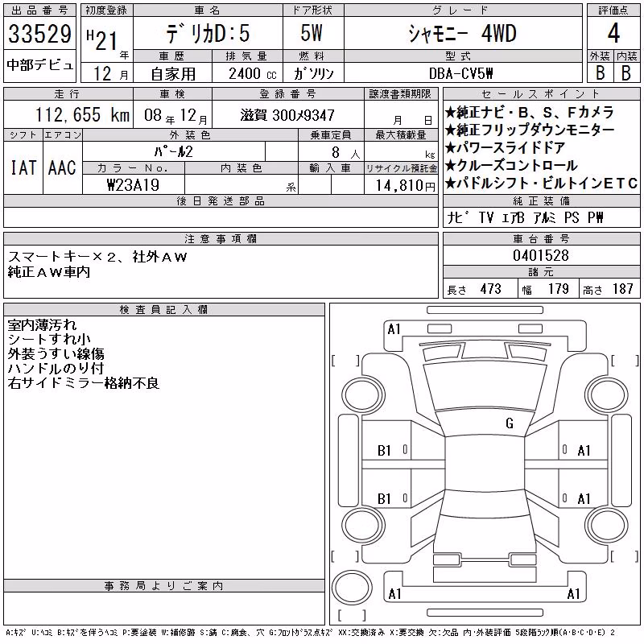Click the seating capacity 8 人
This screenshot has width=644, height=644.
345,153
